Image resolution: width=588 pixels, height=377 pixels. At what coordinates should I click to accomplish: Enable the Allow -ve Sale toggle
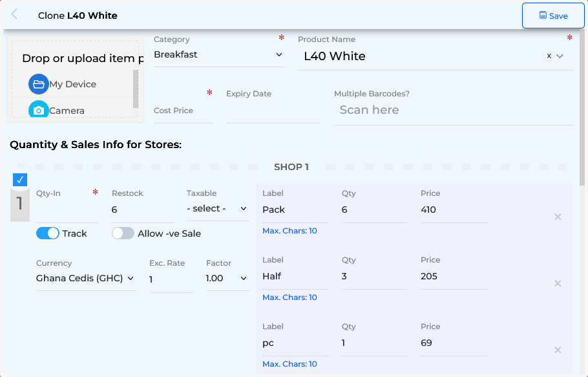point(123,233)
